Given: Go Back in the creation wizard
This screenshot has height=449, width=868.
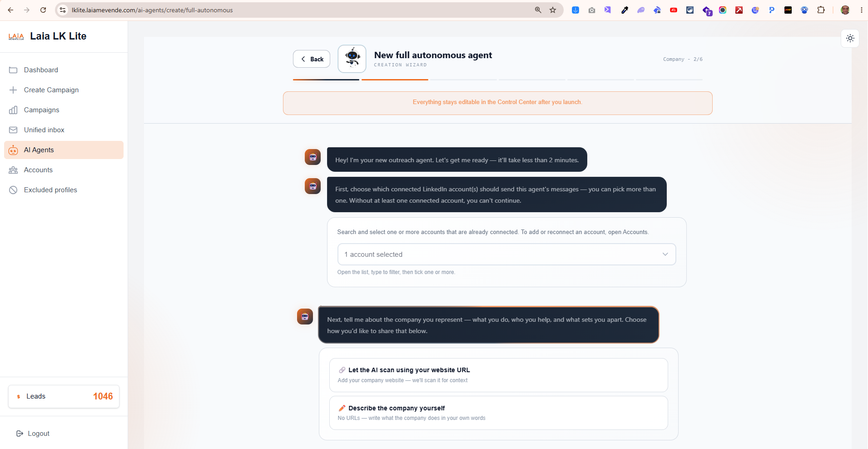Looking at the screenshot, I should click(x=312, y=59).
